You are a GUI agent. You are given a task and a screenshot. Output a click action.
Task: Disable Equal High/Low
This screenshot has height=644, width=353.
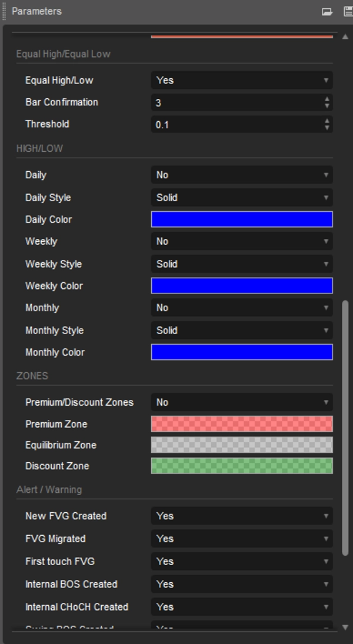(241, 80)
